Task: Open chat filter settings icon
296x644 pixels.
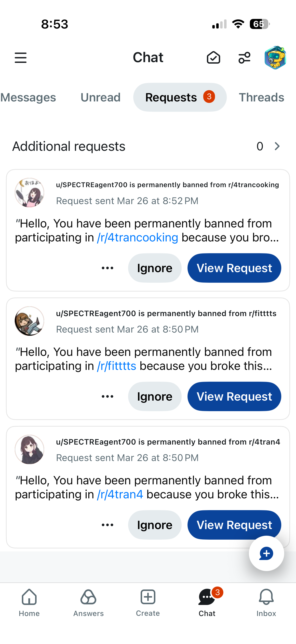Action: click(244, 58)
